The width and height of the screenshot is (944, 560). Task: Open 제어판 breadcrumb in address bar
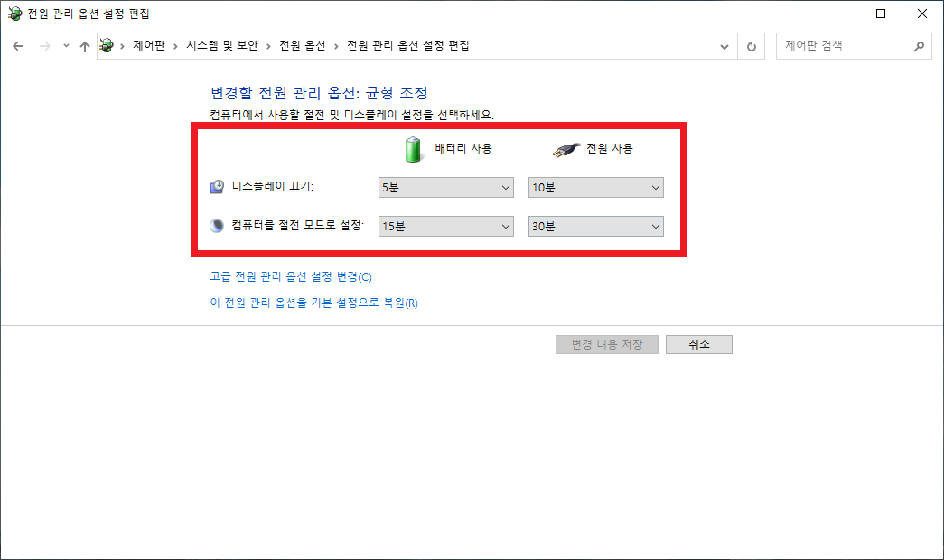[x=149, y=46]
